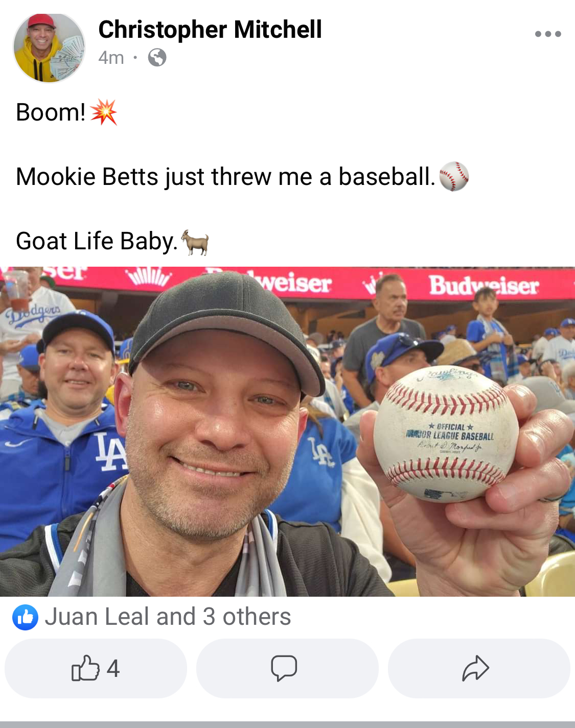The height and width of the screenshot is (728, 575).
Task: Open Christopher Mitchell's profile picture
Action: click(49, 48)
